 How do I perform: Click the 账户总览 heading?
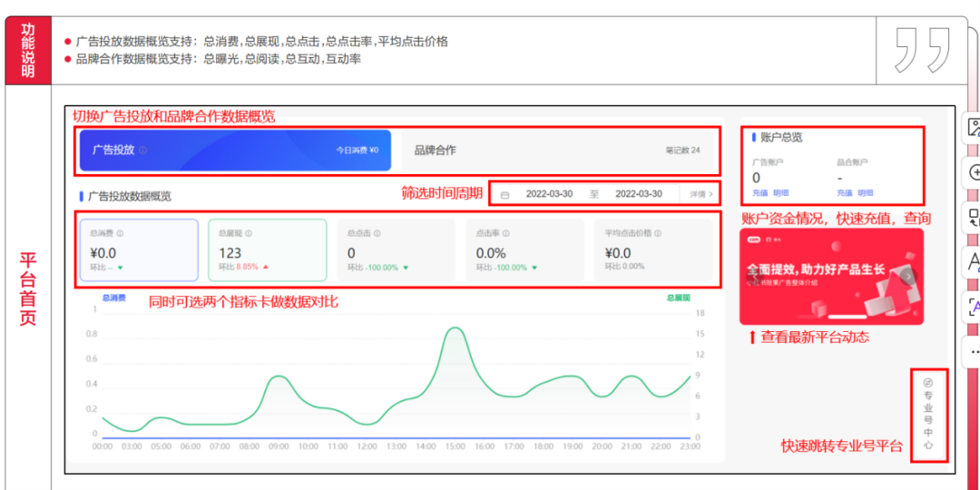click(x=781, y=137)
